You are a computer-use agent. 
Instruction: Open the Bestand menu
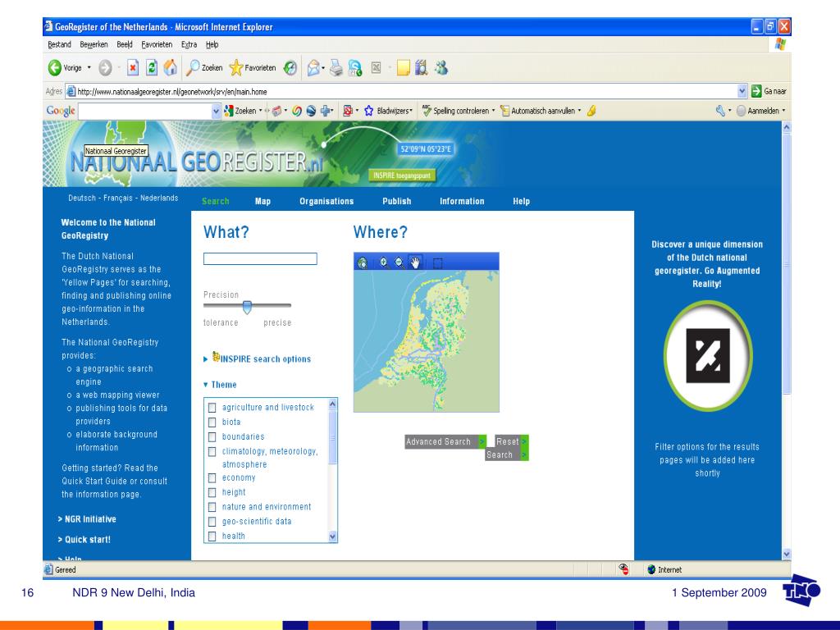tap(59, 44)
